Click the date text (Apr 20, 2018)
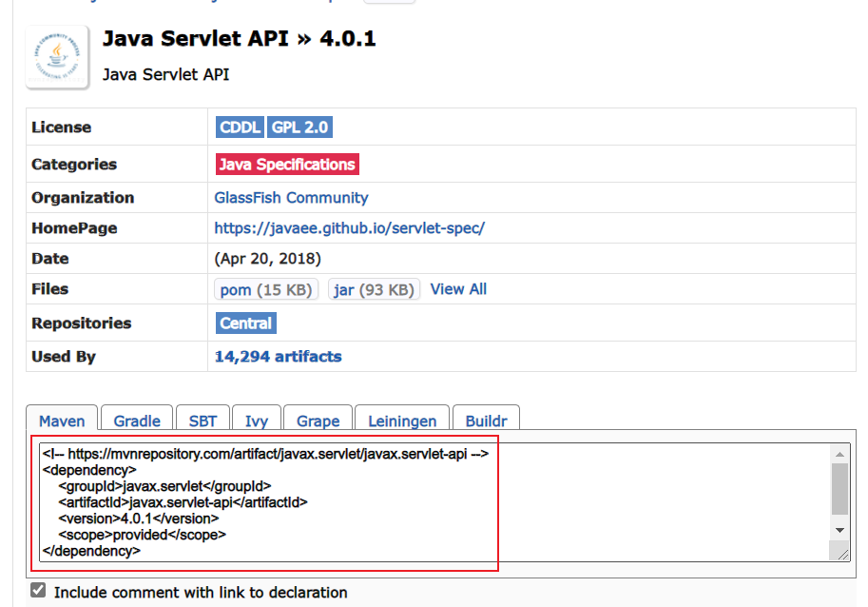The image size is (868, 607). [267, 259]
